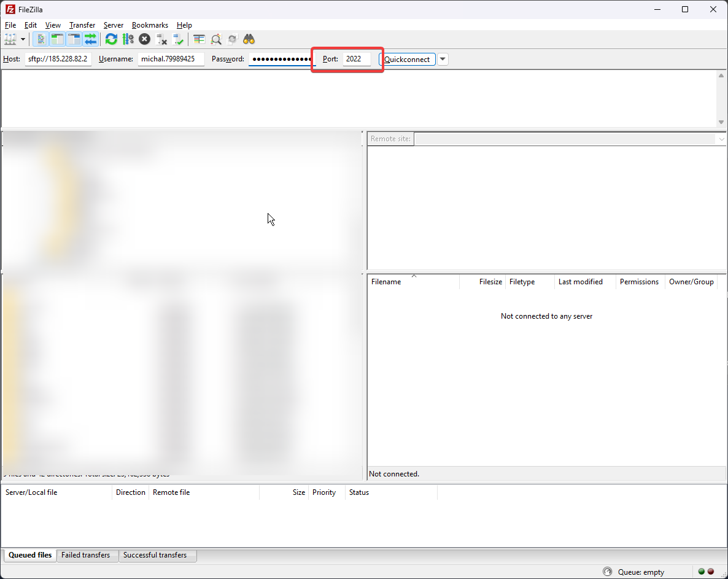Refresh the file and folder lists
The height and width of the screenshot is (579, 728).
112,39
